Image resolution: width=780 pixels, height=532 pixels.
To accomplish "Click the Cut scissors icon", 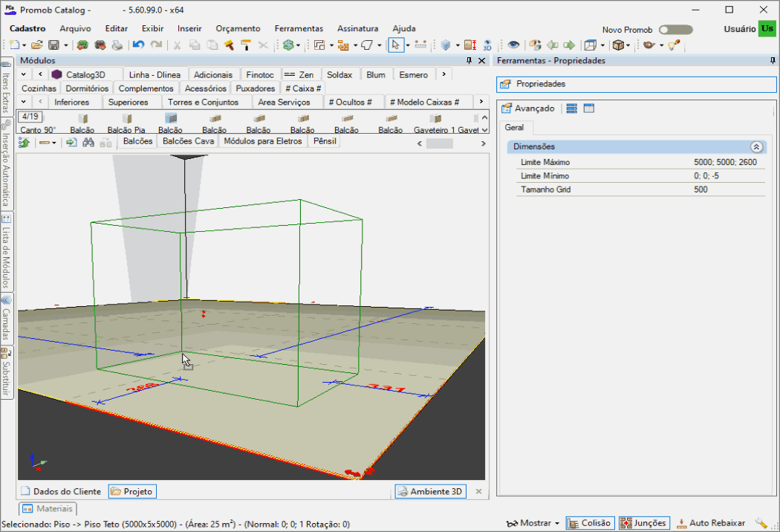I will [177, 45].
